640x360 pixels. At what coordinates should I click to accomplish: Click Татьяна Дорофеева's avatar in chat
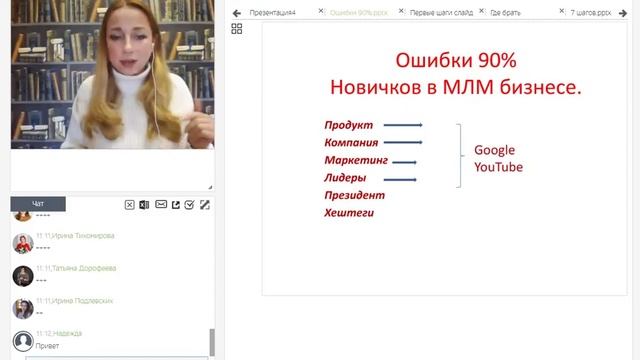(x=23, y=276)
